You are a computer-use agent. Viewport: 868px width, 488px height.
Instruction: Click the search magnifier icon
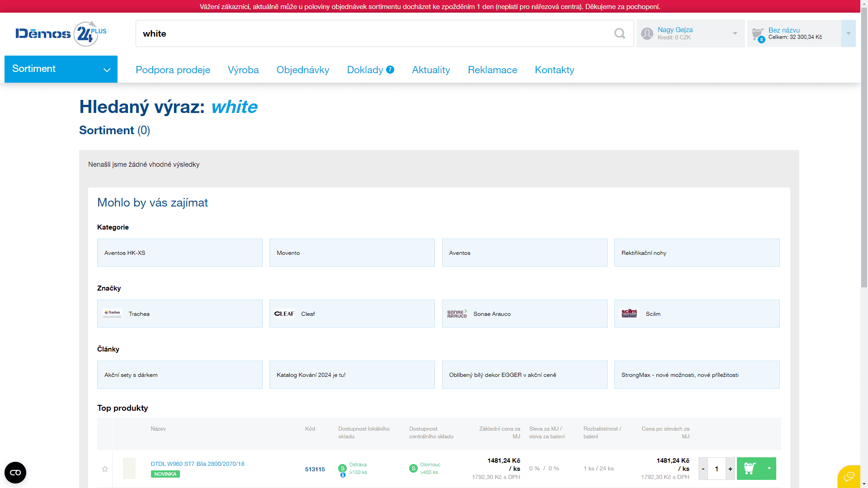click(x=619, y=33)
